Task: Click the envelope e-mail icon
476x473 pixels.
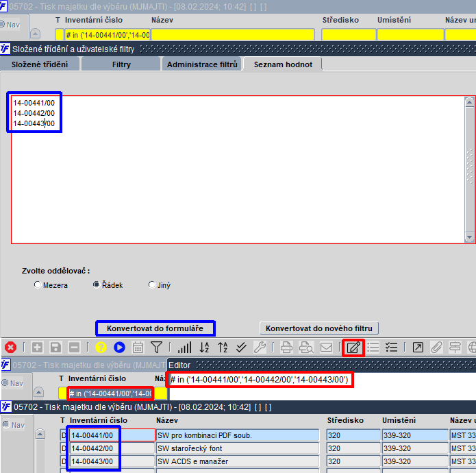Action: 326,348
